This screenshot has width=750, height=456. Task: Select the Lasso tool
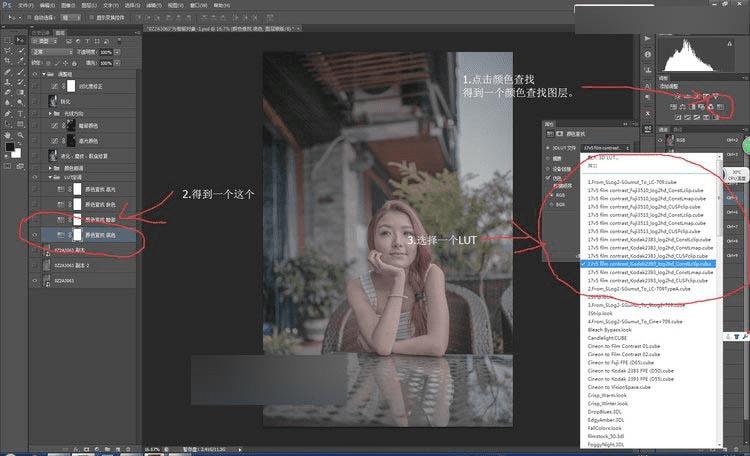click(x=8, y=51)
